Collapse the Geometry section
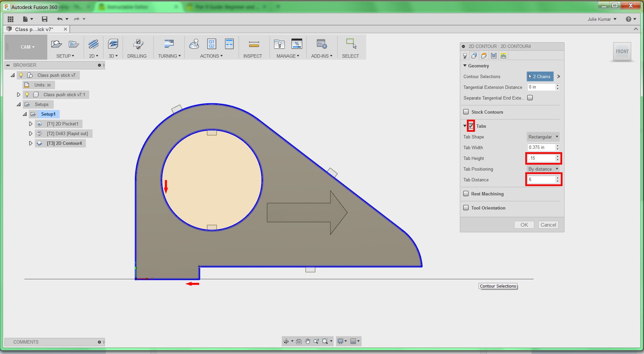644x354 pixels. click(465, 66)
